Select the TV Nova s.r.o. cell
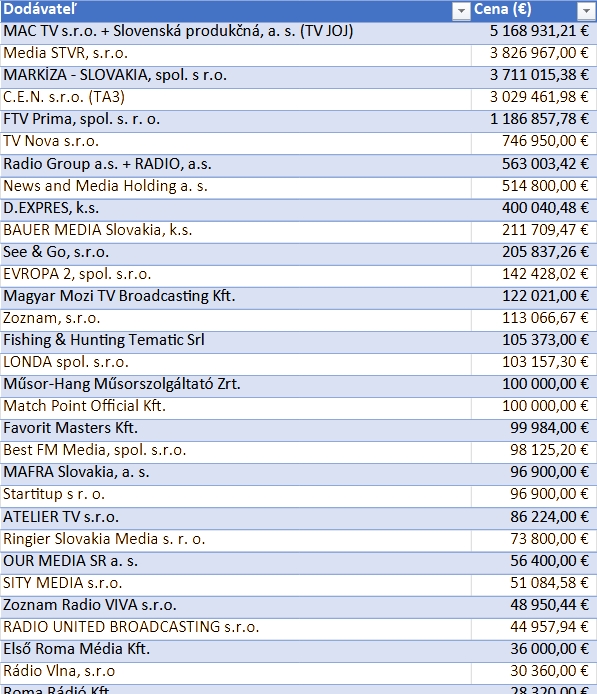Image resolution: width=597 pixels, height=694 pixels. (236, 143)
